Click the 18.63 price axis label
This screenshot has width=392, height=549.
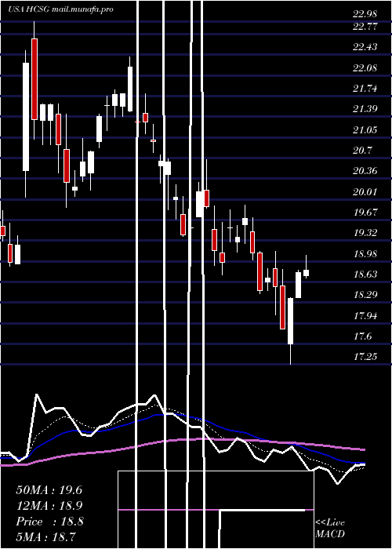coord(365,274)
